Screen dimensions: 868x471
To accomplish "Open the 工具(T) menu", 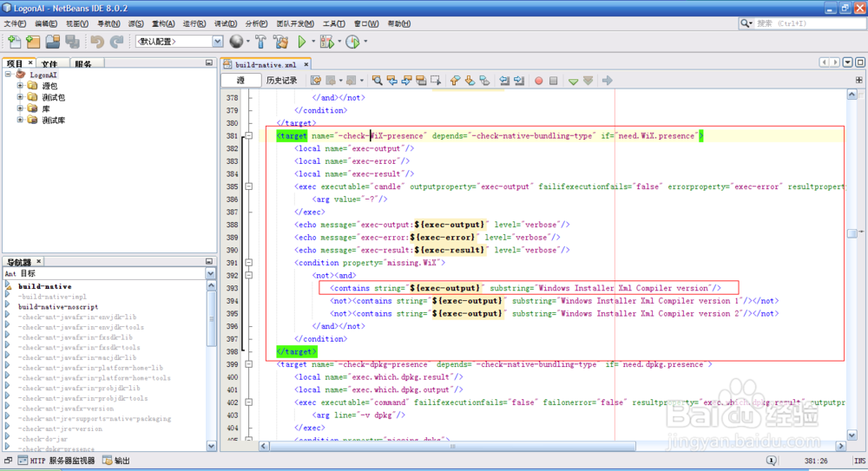I will tap(334, 23).
